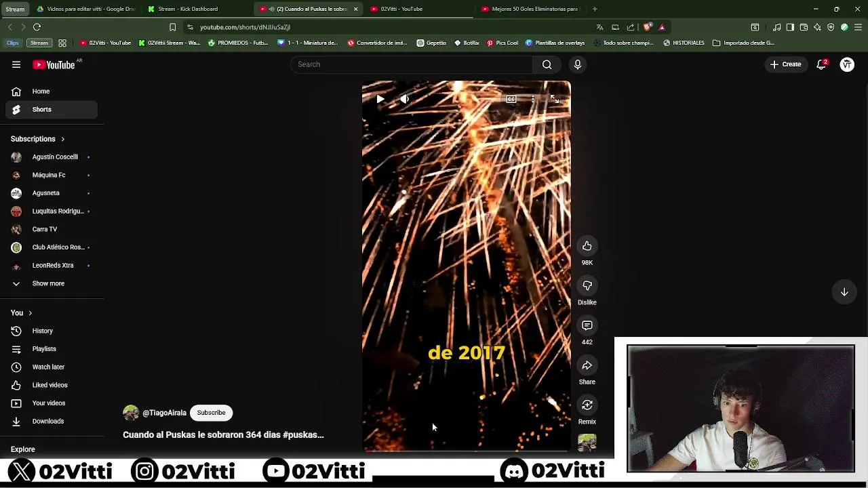Open the @TiagoAirala channel link
Image resolution: width=868 pixels, height=488 pixels.
[164, 413]
